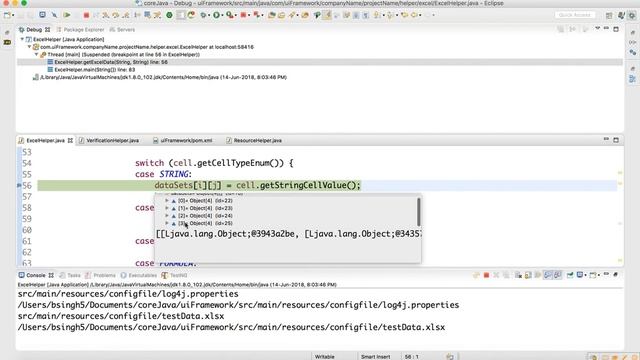Viewport: 640px width, 360px height.
Task: Click the Smart Insert status bar entry
Action: [x=375, y=357]
